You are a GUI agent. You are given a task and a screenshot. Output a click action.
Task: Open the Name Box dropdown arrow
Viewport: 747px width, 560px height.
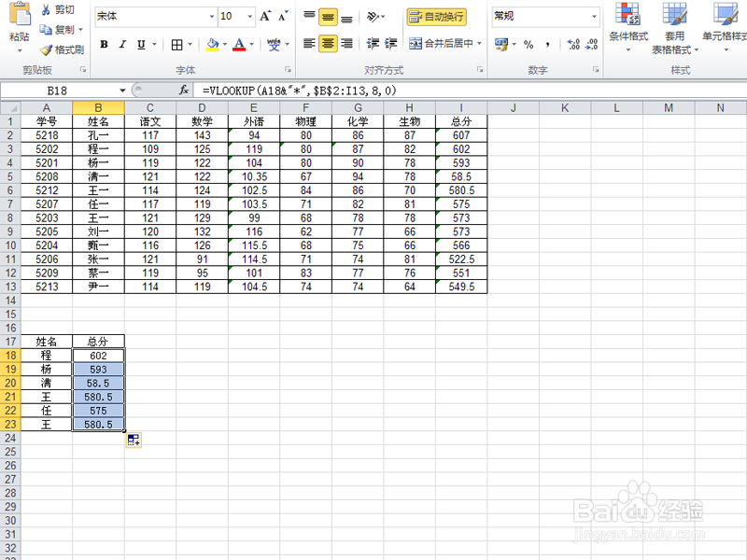122,91
